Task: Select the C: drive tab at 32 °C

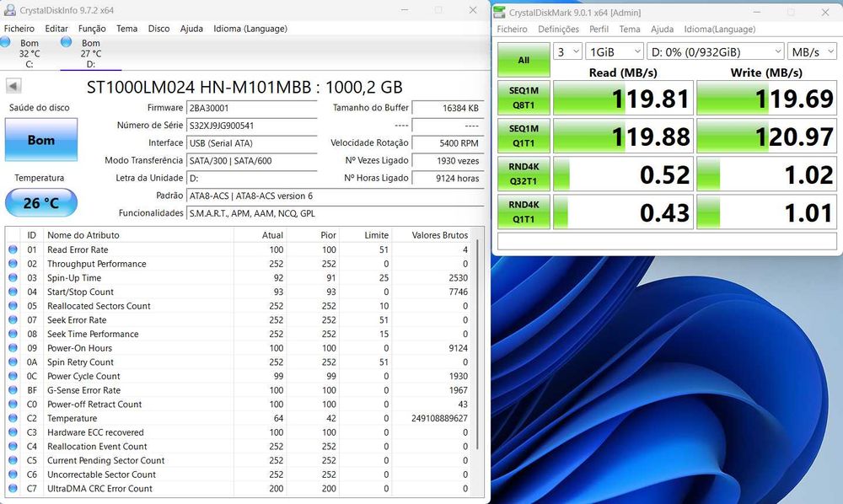Action: pyautogui.click(x=30, y=53)
